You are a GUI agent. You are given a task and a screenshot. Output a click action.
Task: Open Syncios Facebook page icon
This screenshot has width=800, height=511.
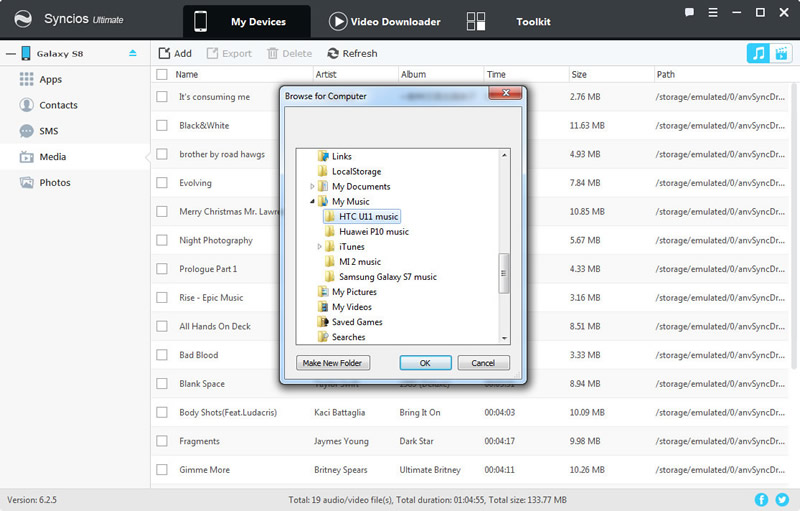coord(761,500)
